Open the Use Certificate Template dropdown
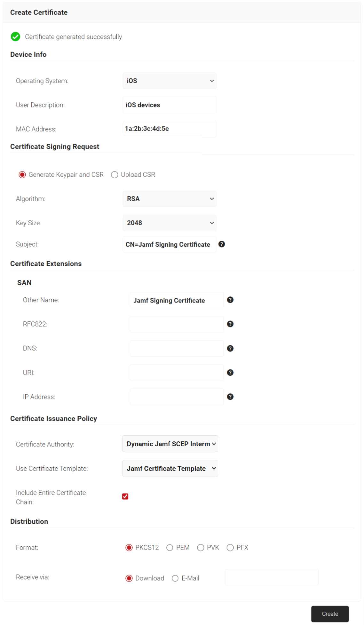The image size is (364, 628). click(170, 469)
